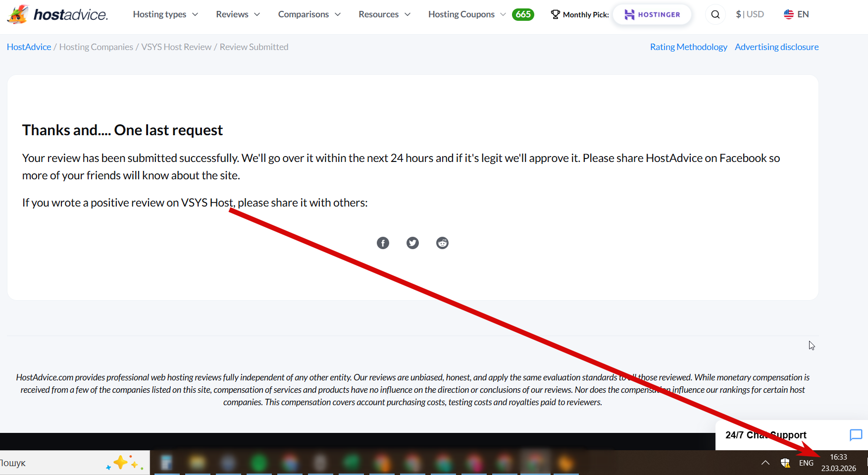Click the chat bubble icon
The image size is (868, 475).
click(x=856, y=435)
